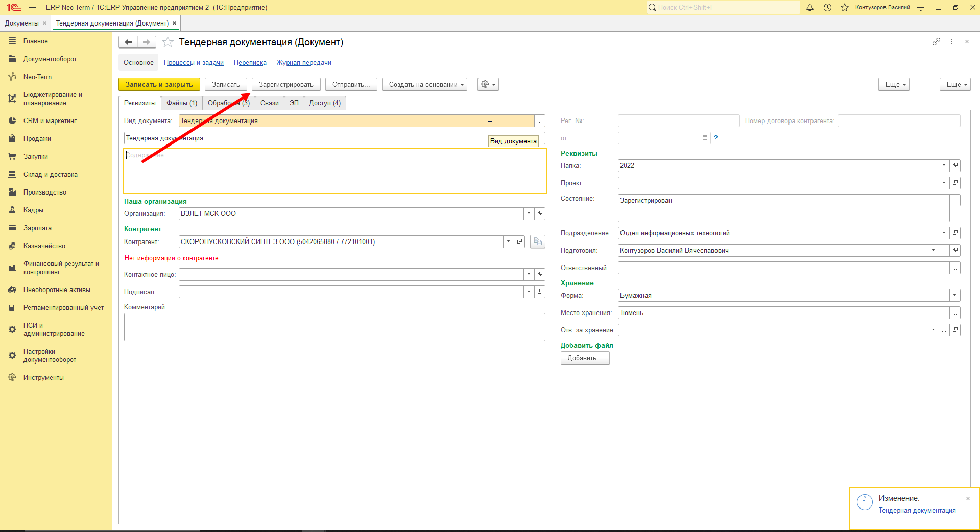Screen dimensions: 980x532
Task: Open Документооборот sidebar section
Action: (50, 59)
